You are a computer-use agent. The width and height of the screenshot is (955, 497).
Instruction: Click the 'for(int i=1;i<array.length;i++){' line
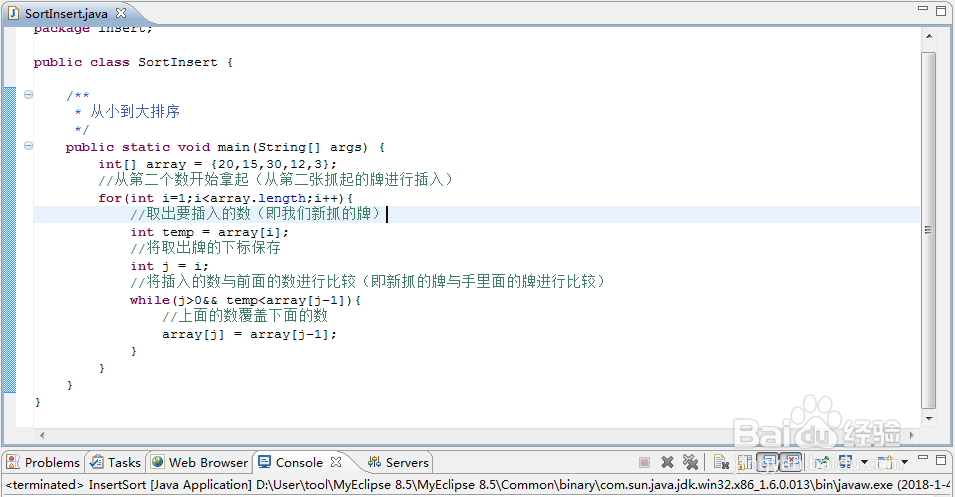pos(225,199)
